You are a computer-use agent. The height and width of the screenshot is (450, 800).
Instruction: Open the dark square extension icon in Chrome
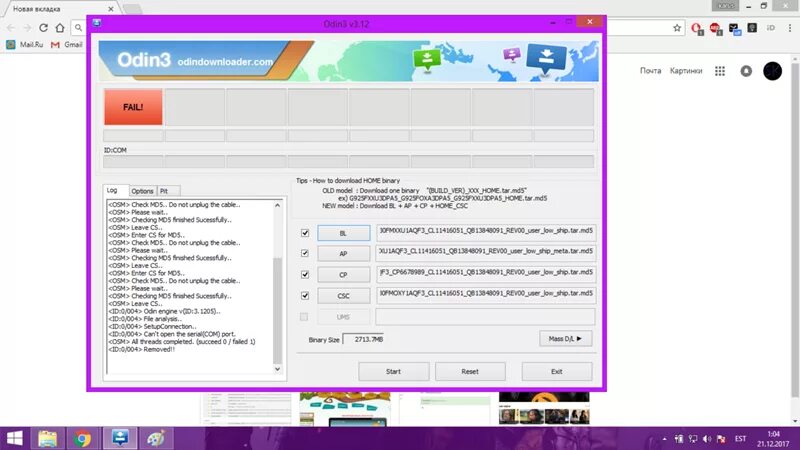coord(752,28)
